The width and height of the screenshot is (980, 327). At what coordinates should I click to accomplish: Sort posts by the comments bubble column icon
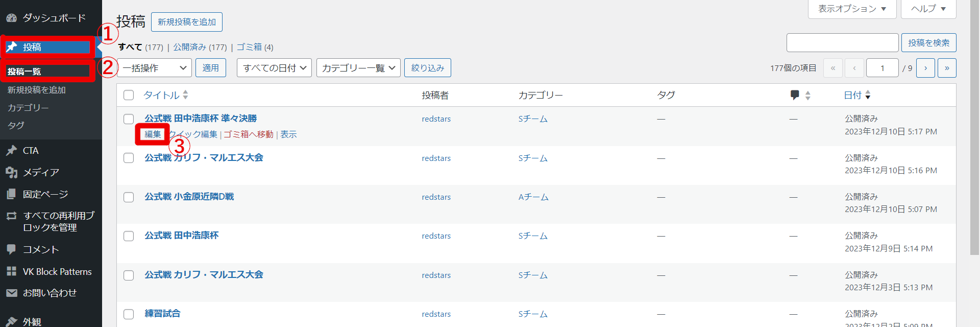[x=795, y=95]
